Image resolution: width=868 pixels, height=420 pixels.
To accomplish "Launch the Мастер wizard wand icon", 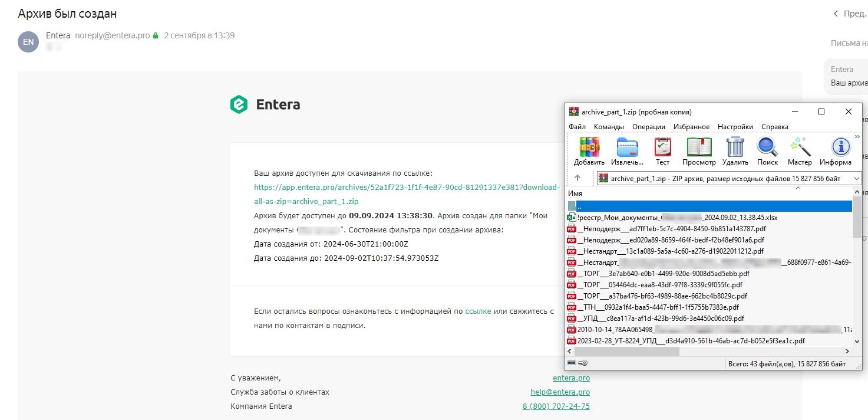I will pyautogui.click(x=800, y=151).
